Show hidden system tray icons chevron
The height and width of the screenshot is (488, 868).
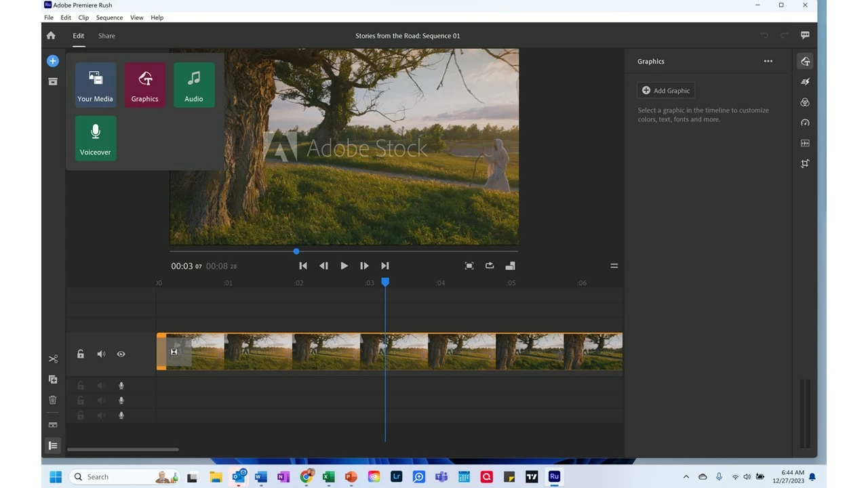(686, 477)
